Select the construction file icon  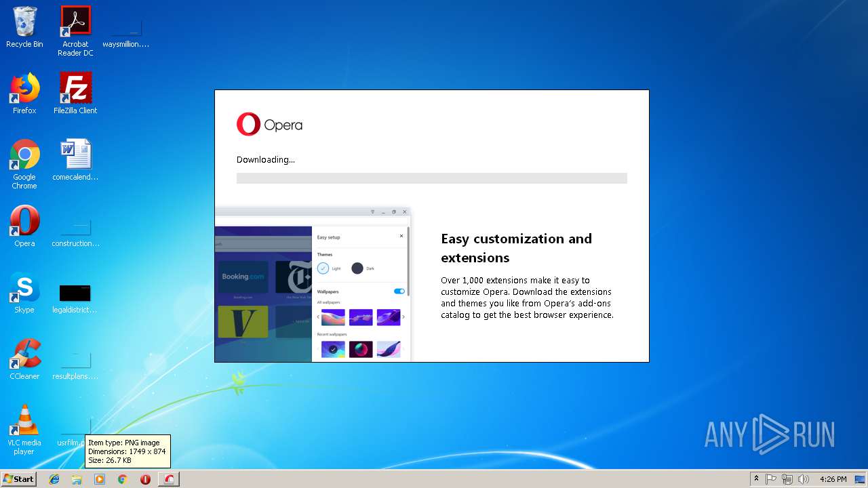(x=75, y=232)
